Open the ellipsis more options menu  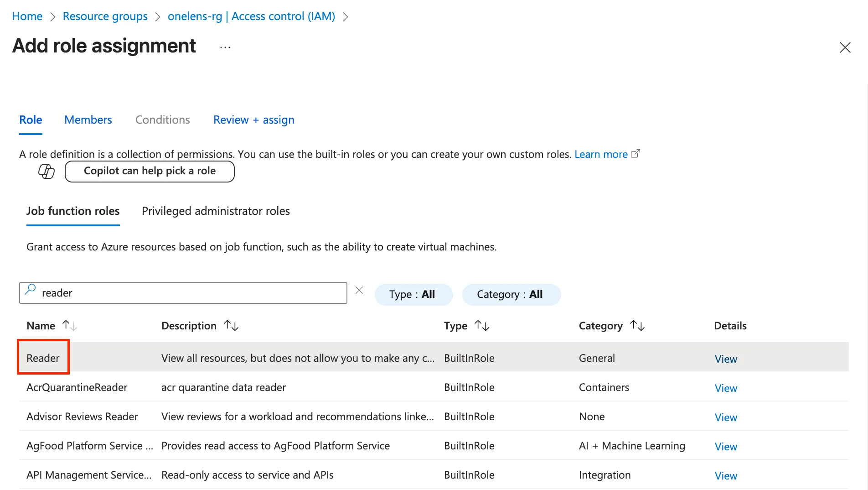click(x=225, y=47)
